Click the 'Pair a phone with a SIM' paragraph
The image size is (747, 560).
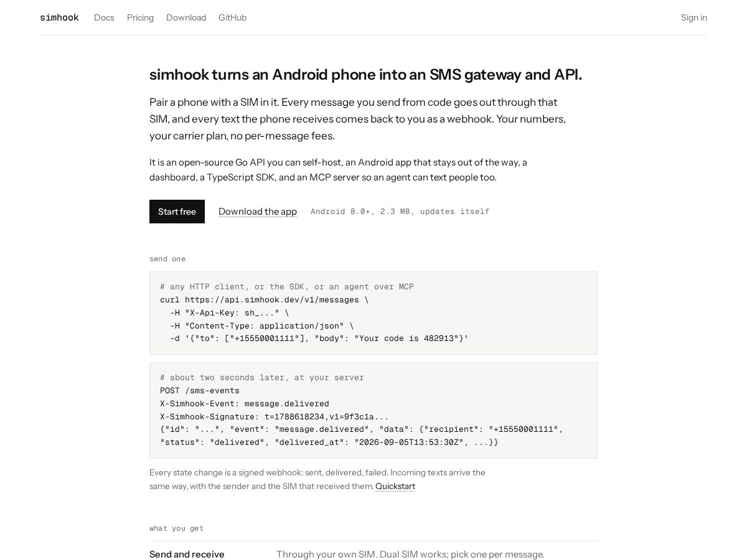[x=358, y=119]
